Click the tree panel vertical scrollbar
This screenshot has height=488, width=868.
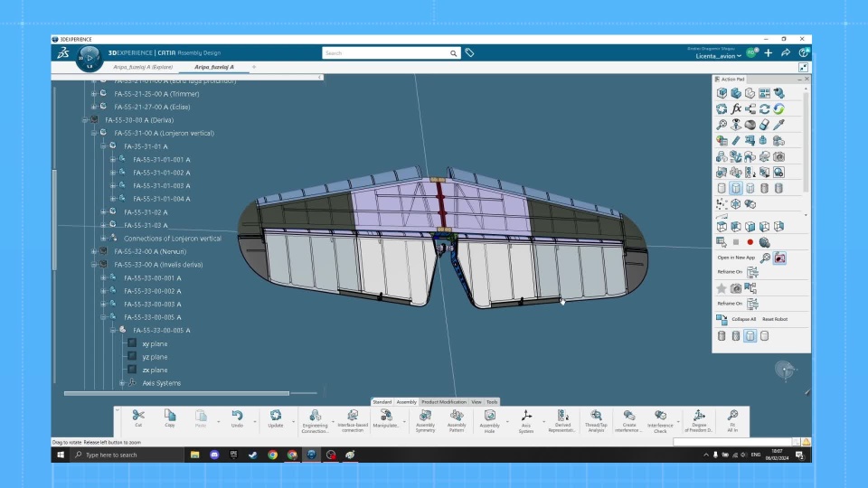54,219
